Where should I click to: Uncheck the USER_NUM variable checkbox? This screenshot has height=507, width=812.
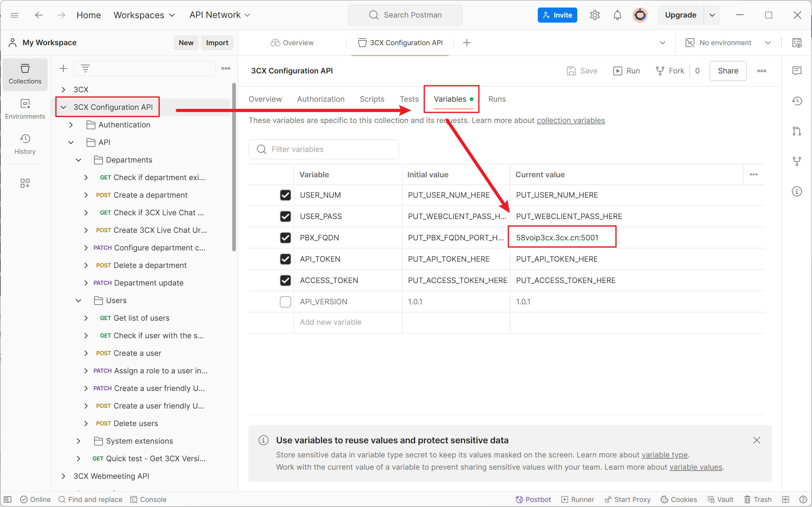[285, 195]
